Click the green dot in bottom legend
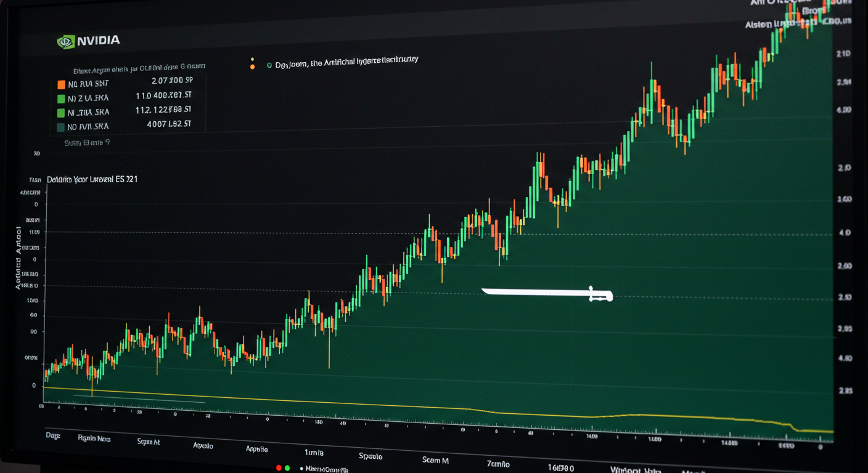 point(287,468)
